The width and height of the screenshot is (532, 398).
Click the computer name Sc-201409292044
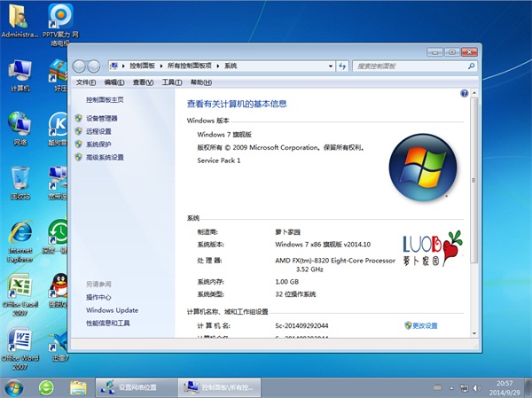(x=301, y=325)
